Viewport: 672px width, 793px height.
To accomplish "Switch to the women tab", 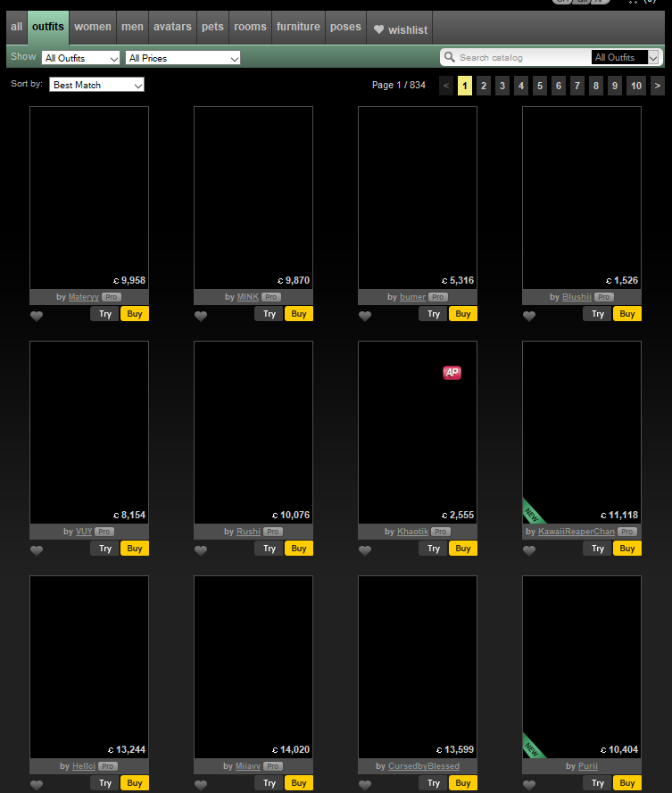I will point(93,27).
